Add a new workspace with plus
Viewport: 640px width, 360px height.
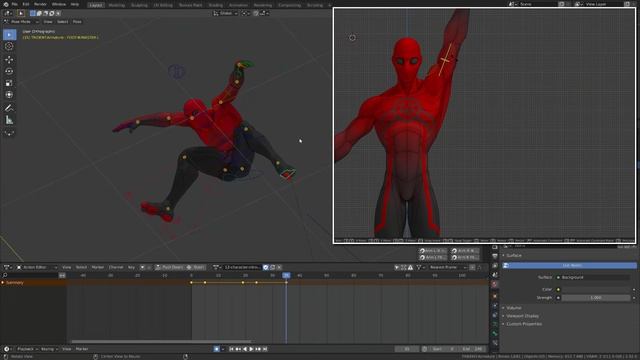point(330,5)
